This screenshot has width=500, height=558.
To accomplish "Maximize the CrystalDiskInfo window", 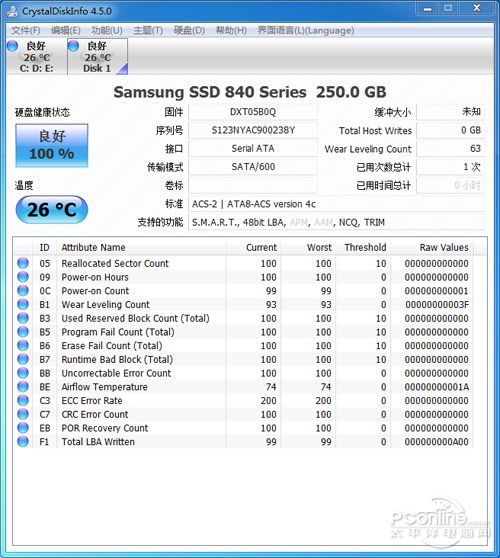I will pos(448,9).
